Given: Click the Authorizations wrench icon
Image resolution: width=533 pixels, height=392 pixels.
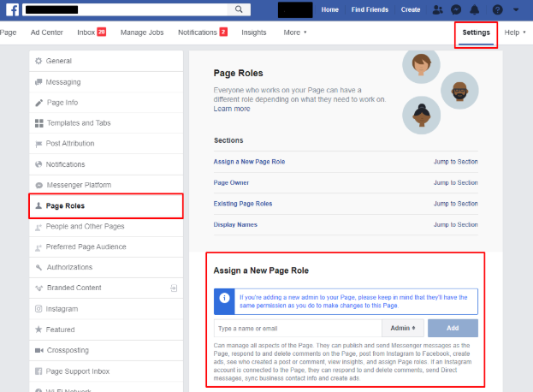Looking at the screenshot, I should point(38,268).
